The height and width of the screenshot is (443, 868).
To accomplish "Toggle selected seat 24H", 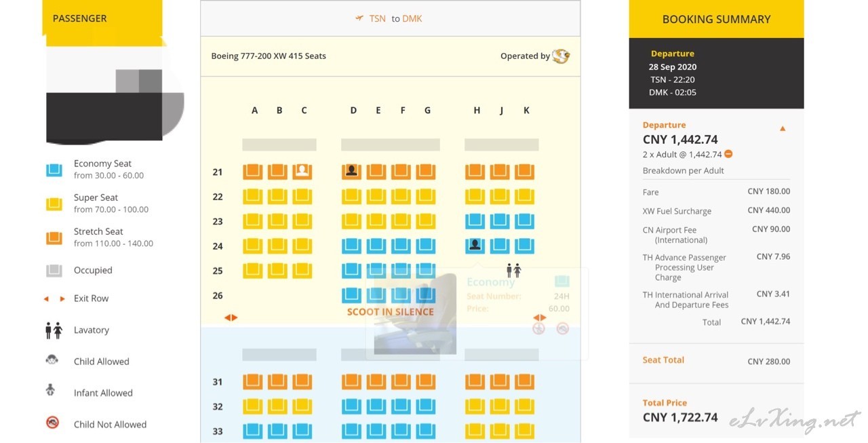I will click(x=475, y=246).
